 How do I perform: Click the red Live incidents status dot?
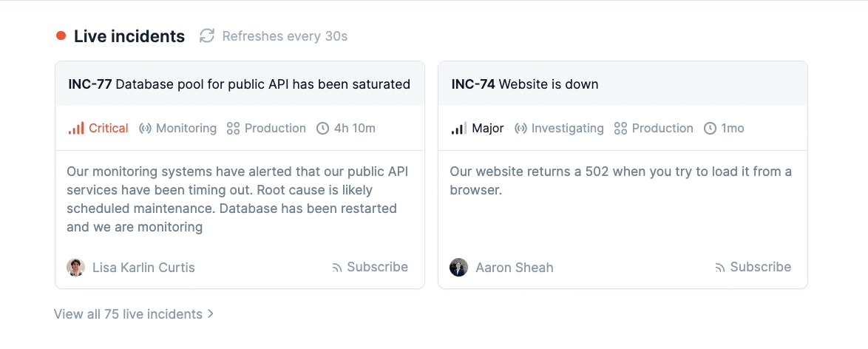(x=61, y=35)
